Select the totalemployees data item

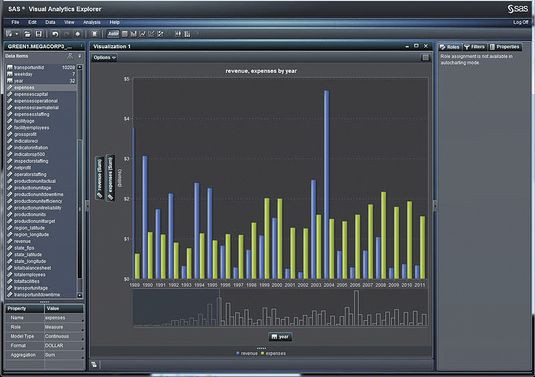click(41, 275)
